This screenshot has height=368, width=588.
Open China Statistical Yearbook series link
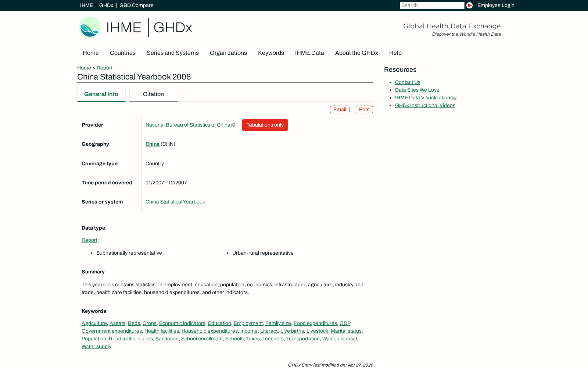(x=175, y=202)
